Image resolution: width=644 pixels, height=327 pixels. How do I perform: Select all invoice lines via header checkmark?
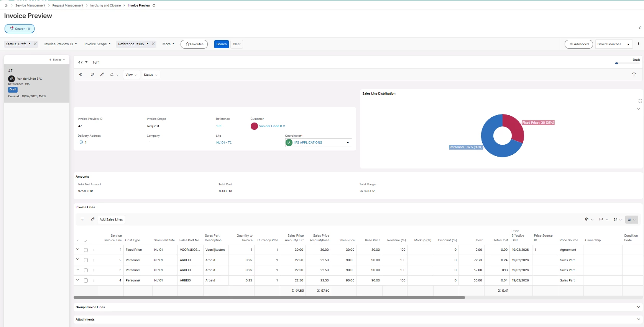[85, 241]
